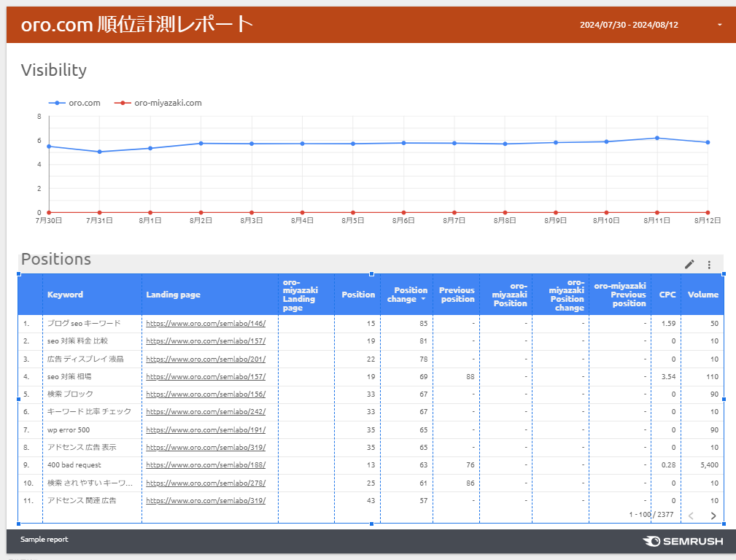Click oro-miyazaki Position column header
The image size is (736, 560).
click(509, 295)
